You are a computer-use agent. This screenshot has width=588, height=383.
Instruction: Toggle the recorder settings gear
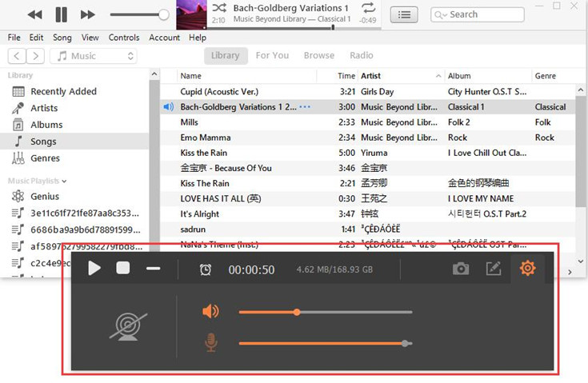(x=527, y=268)
